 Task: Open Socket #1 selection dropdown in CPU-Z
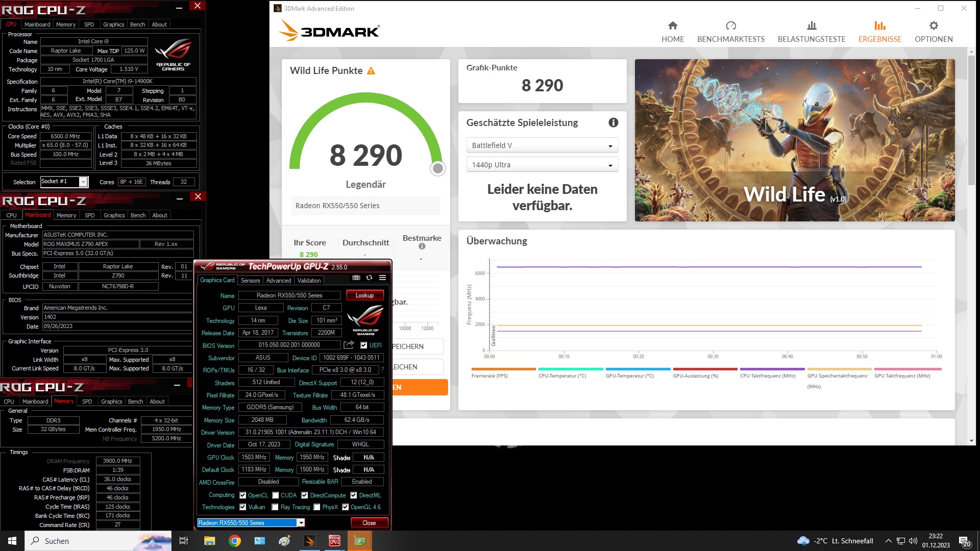pyautogui.click(x=64, y=182)
